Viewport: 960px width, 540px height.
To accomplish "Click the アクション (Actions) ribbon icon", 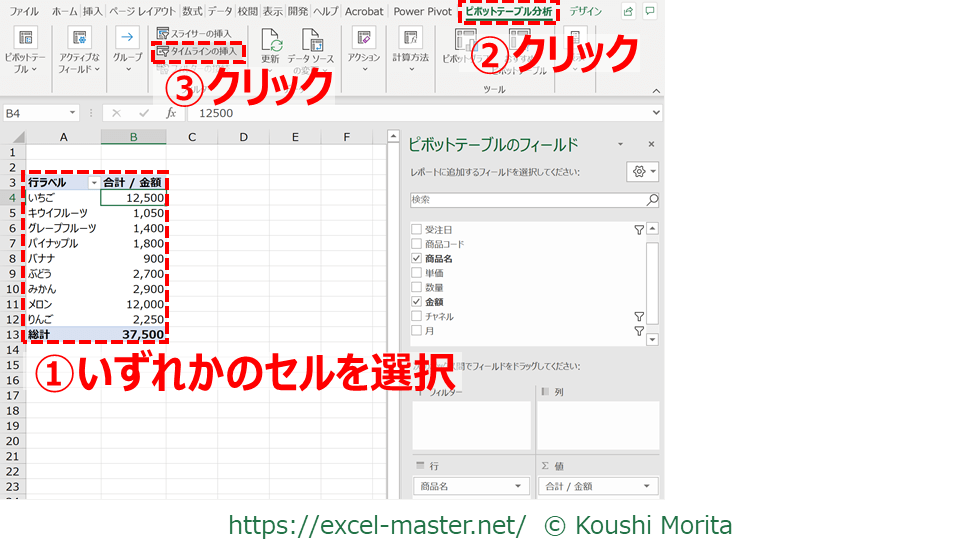I will (364, 40).
